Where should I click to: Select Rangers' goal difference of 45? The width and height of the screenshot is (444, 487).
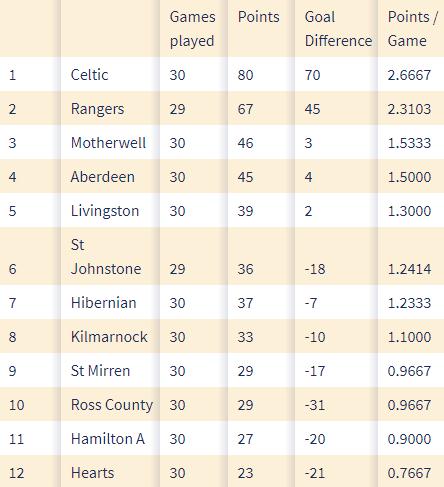point(312,109)
